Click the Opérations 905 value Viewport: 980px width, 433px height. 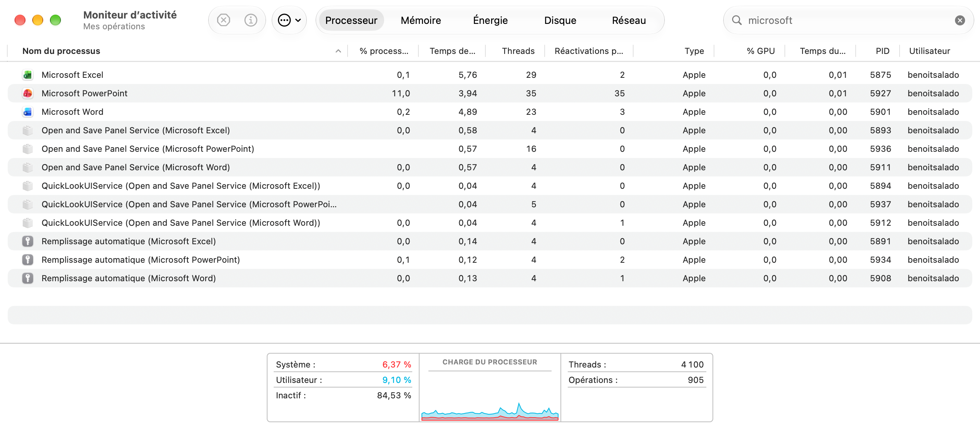coord(696,380)
